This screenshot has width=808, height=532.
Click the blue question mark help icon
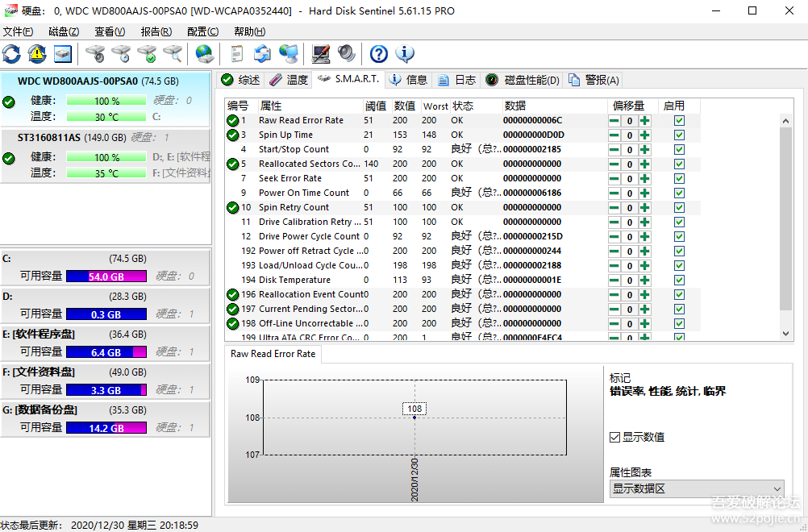pyautogui.click(x=379, y=53)
